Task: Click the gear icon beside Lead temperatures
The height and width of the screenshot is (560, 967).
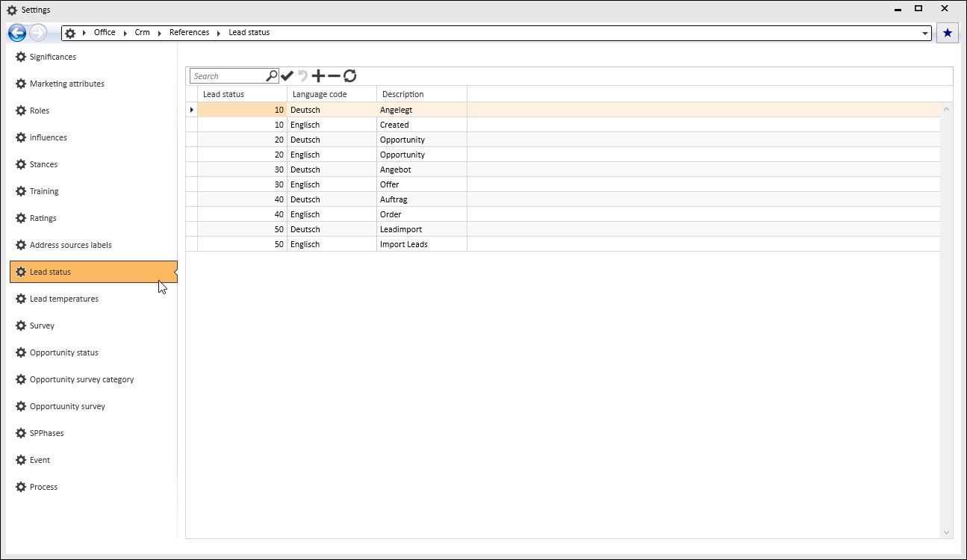Action: [21, 299]
